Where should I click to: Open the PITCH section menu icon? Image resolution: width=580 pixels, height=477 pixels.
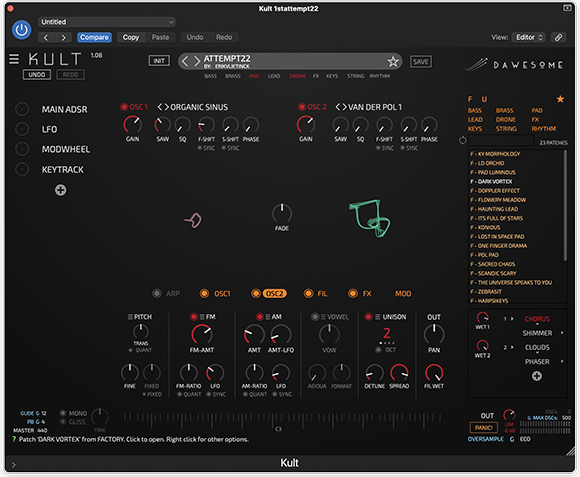130,317
